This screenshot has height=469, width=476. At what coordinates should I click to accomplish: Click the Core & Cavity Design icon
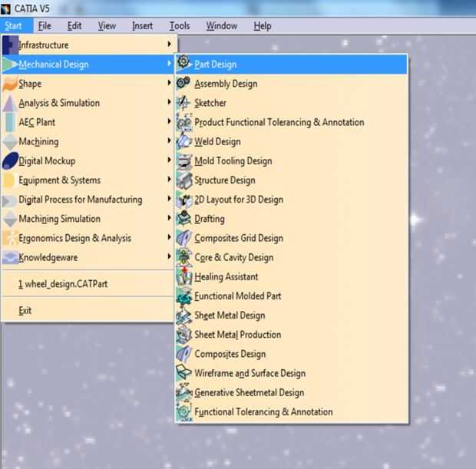coord(183,257)
